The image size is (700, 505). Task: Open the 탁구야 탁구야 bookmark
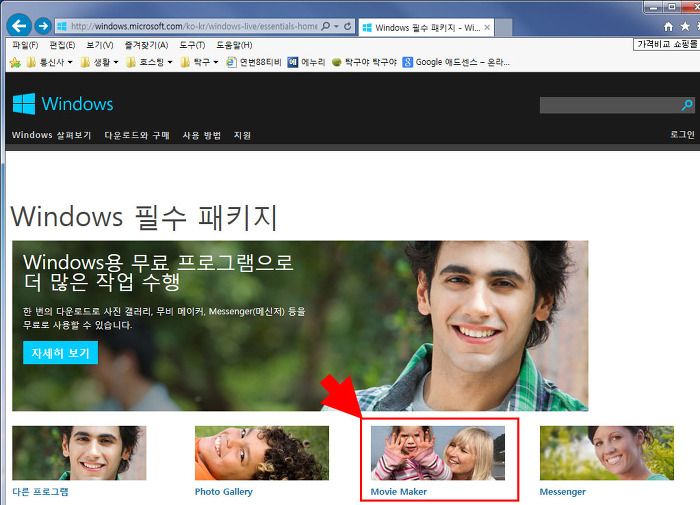pyautogui.click(x=364, y=62)
